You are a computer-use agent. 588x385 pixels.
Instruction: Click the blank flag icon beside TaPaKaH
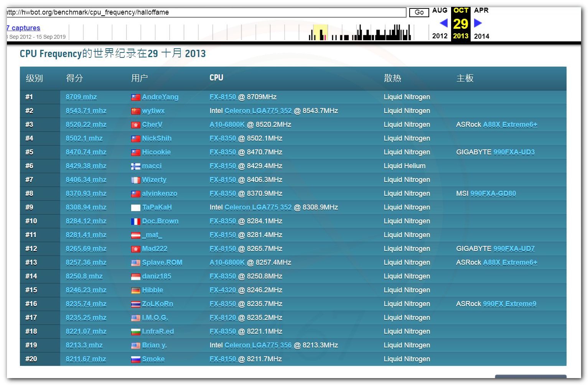pos(135,208)
